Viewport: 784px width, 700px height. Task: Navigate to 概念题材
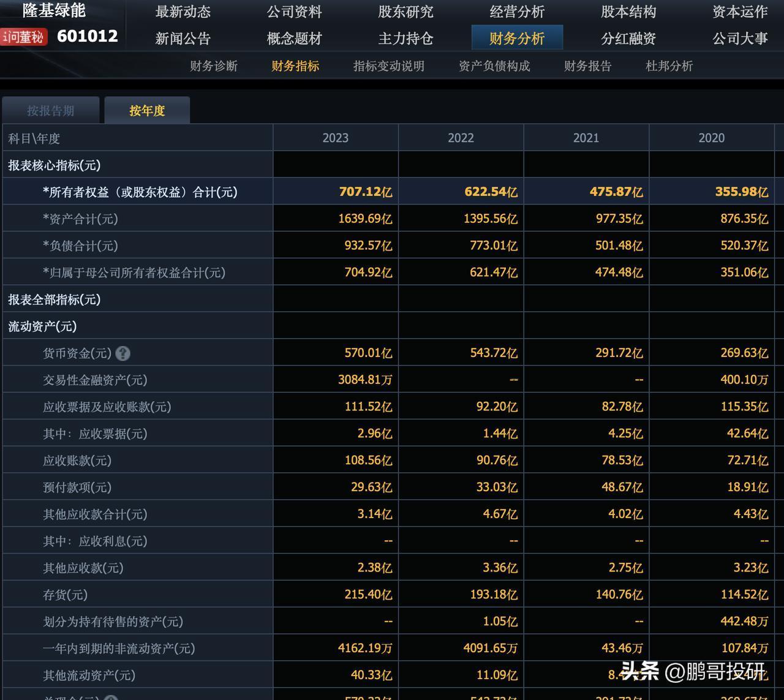pyautogui.click(x=295, y=39)
